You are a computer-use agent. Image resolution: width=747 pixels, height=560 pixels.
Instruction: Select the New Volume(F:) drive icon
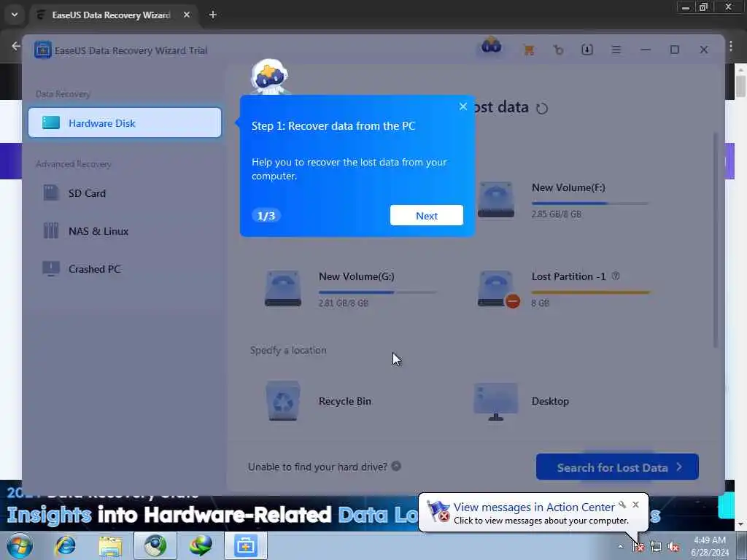click(496, 200)
